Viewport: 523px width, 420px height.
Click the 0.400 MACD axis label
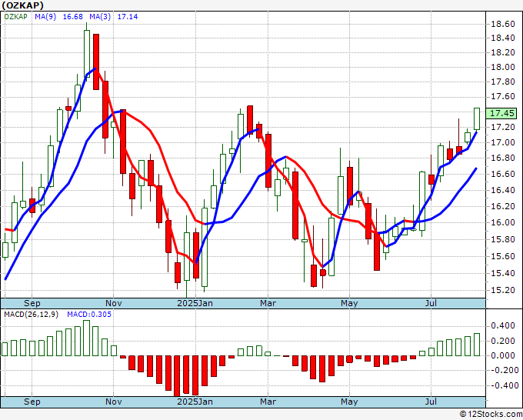pyautogui.click(x=503, y=325)
